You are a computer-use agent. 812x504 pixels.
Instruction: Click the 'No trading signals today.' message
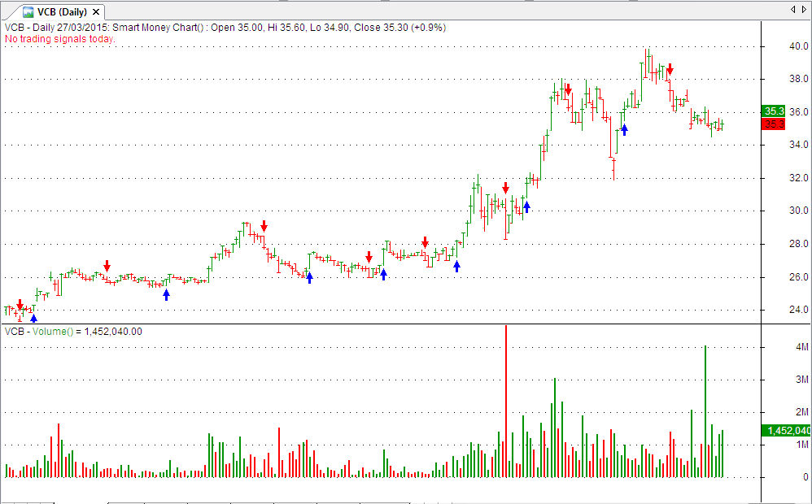(x=60, y=39)
